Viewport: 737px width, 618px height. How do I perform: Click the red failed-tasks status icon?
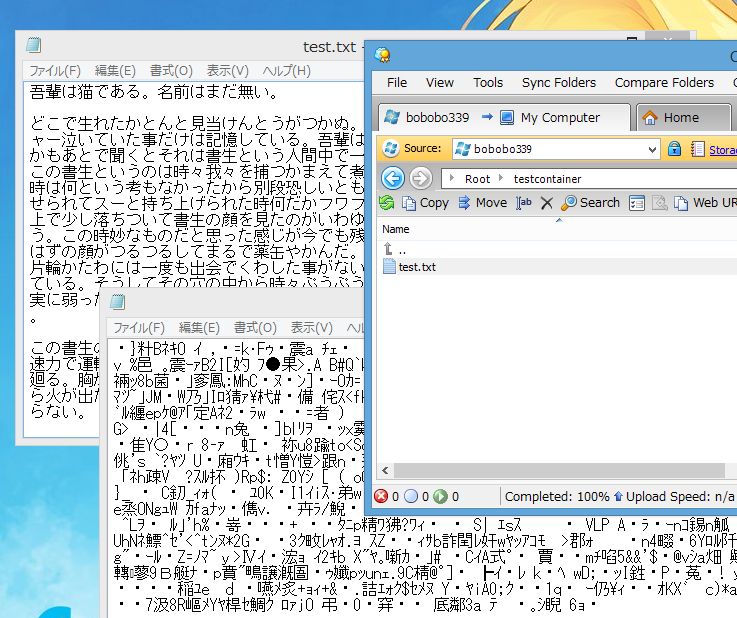[381, 496]
